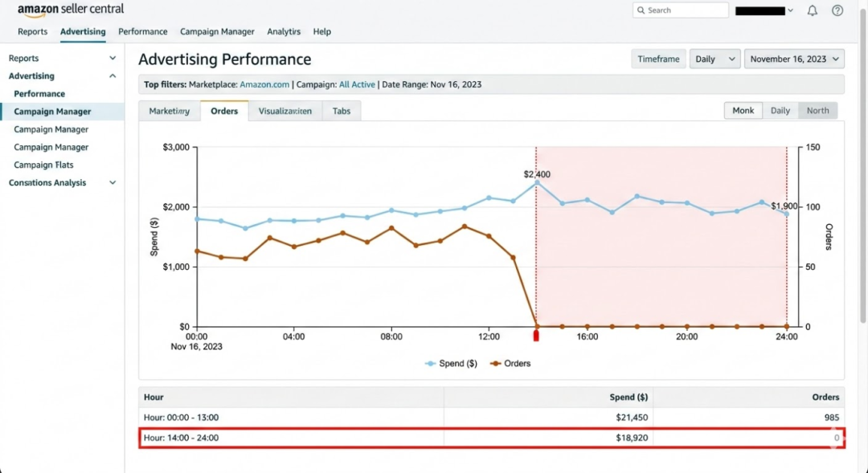Open Campaign Flats in the sidebar
Screen dimensions: 868x473
43,165
